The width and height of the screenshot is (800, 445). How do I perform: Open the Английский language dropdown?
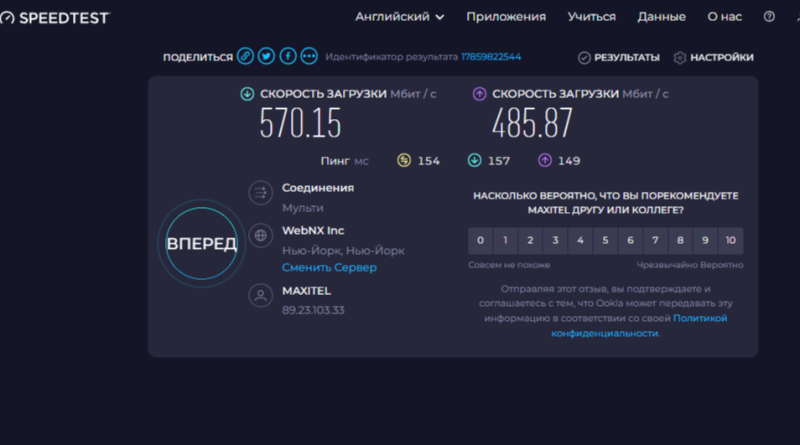(x=399, y=17)
